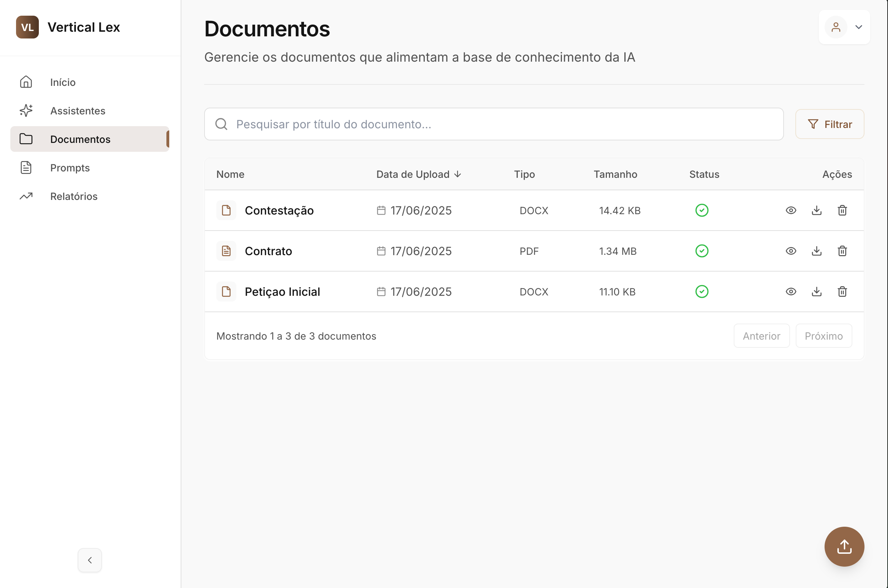The image size is (888, 588).
Task: Click the calendar icon in Contestação row
Action: point(381,210)
